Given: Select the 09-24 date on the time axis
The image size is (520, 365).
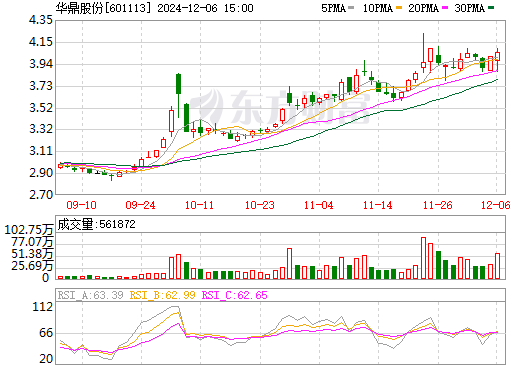Looking at the screenshot, I should coord(140,205).
